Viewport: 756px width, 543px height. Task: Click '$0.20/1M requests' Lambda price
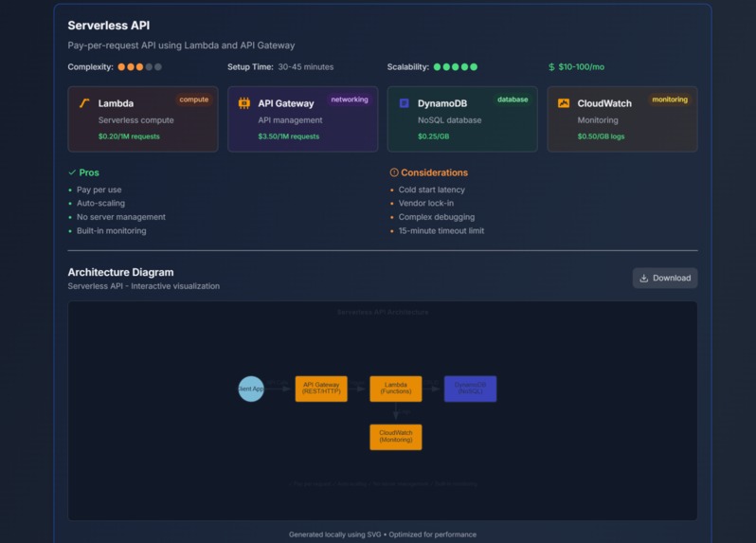[x=129, y=136]
